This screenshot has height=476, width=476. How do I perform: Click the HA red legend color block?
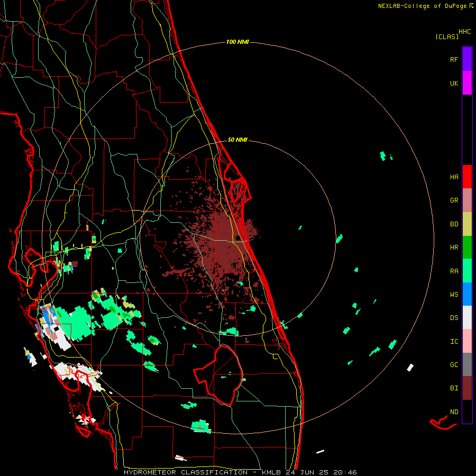pos(467,177)
